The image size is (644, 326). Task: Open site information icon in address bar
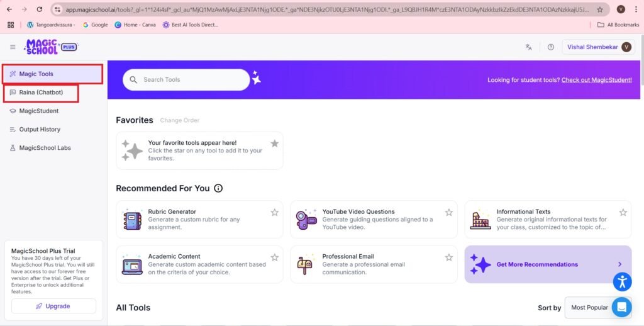coord(58,9)
